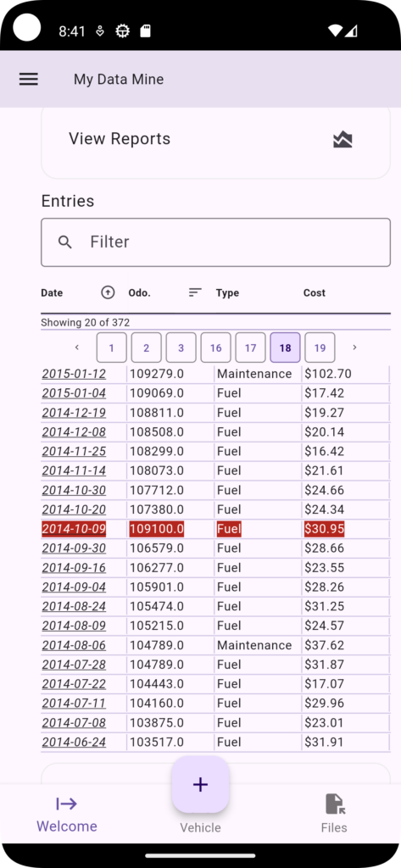Open the hamburger navigation menu
This screenshot has height=868, width=401.
[29, 79]
